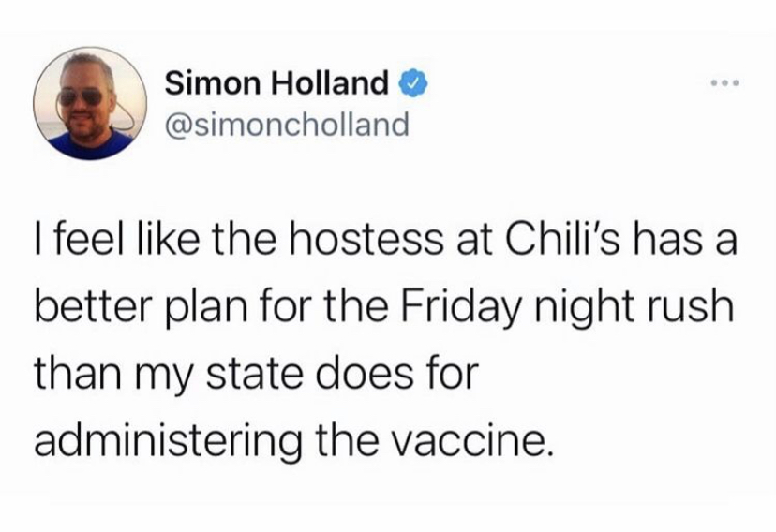Open the @simoncholland handle link
Image resolution: width=776 pixels, height=532 pixels.
288,124
